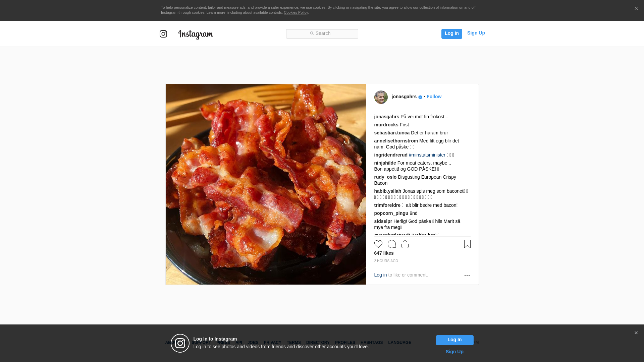Open comments using the speech bubble icon
The width and height of the screenshot is (644, 362).
[392, 244]
